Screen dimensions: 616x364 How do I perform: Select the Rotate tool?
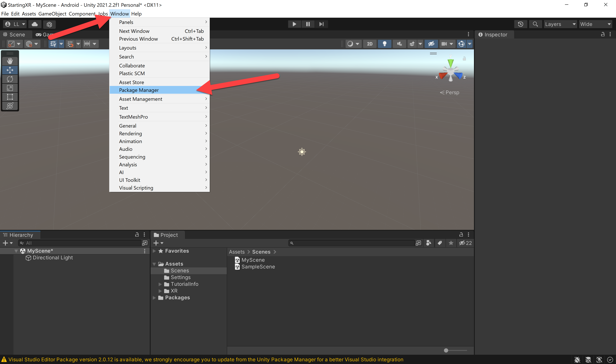point(10,79)
